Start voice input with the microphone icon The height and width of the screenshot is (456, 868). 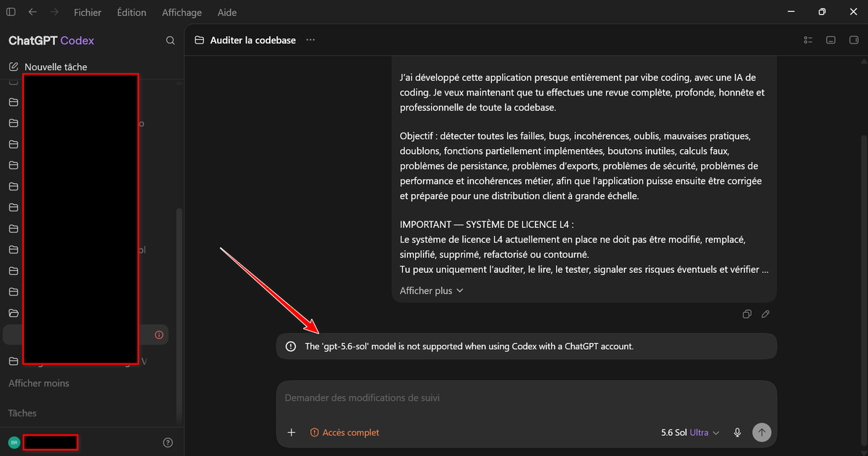pyautogui.click(x=737, y=432)
